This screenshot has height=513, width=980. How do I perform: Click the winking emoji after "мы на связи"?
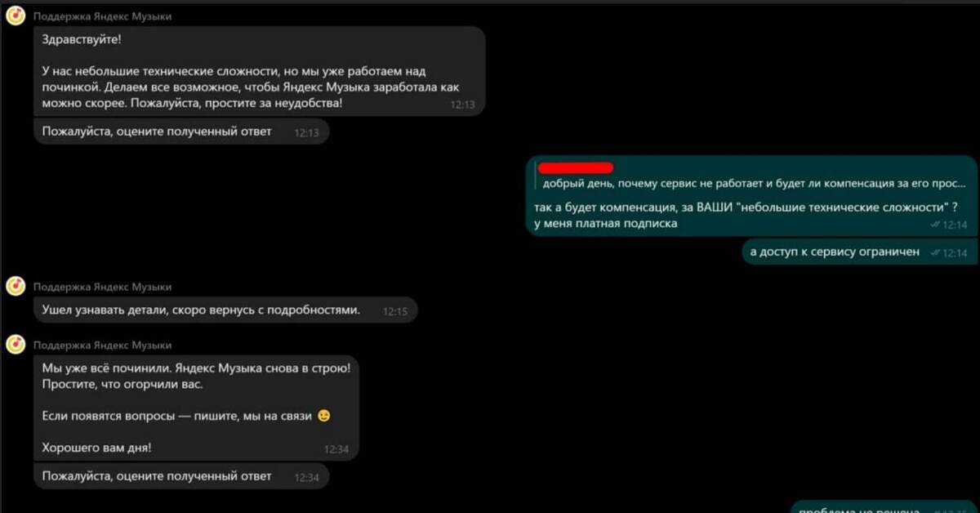coord(324,416)
